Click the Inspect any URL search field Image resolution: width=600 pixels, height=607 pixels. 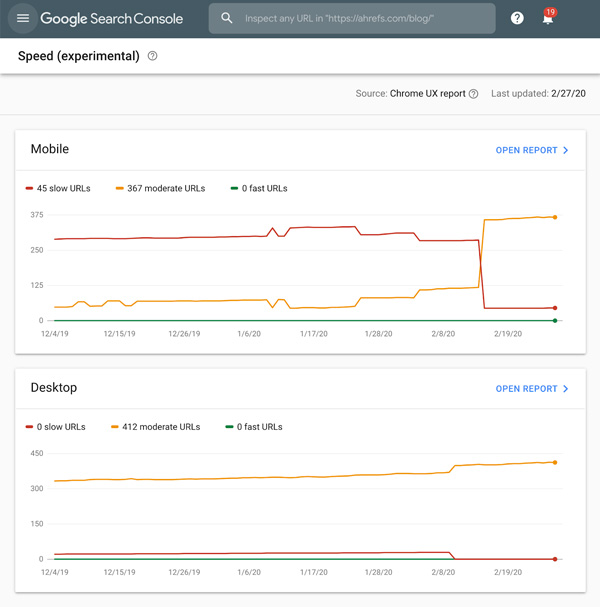(x=352, y=19)
